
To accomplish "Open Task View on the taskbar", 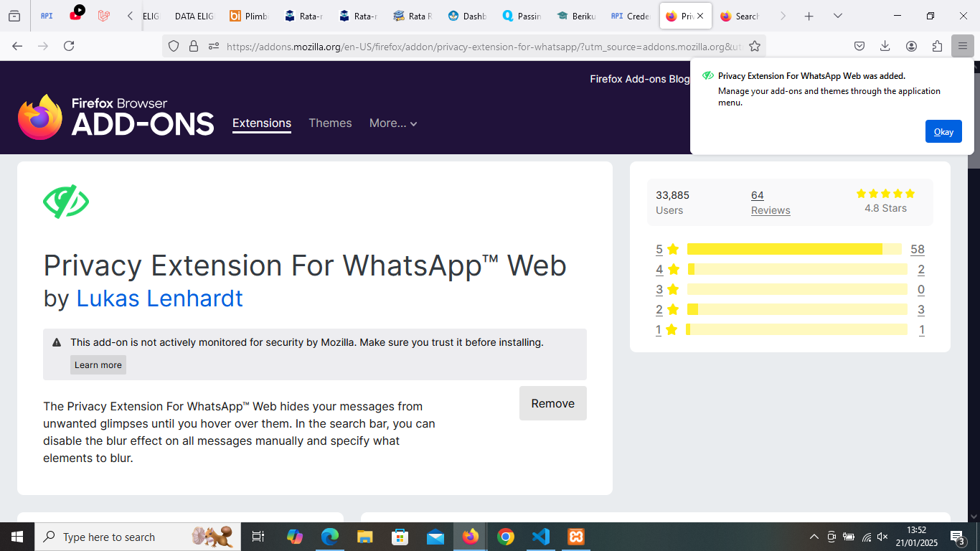I will point(258,537).
